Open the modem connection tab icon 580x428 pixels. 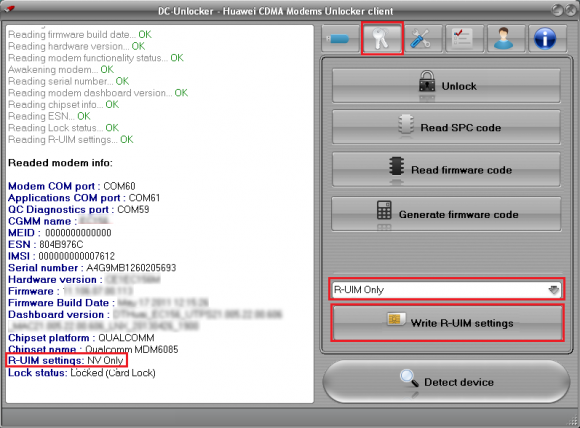[x=340, y=38]
